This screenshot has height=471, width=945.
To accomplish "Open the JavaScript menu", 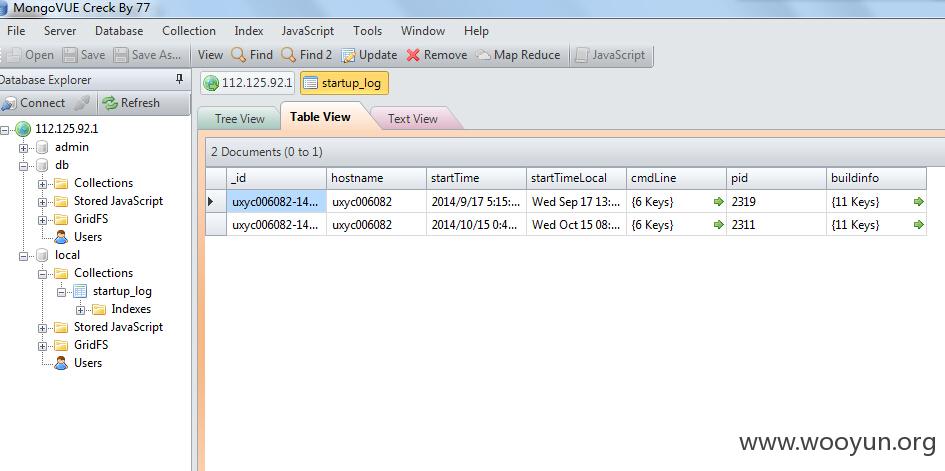I will pyautogui.click(x=307, y=31).
